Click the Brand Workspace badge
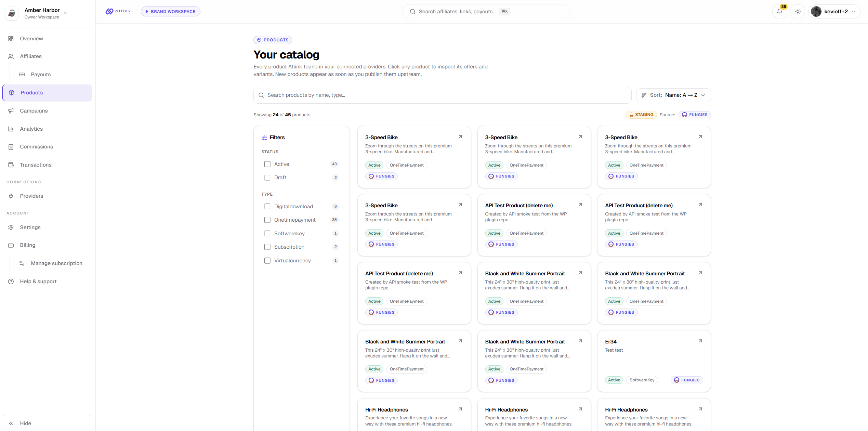 (170, 12)
